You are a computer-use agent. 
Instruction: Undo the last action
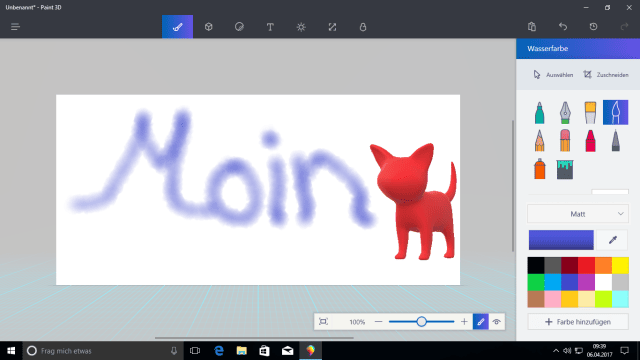click(563, 27)
